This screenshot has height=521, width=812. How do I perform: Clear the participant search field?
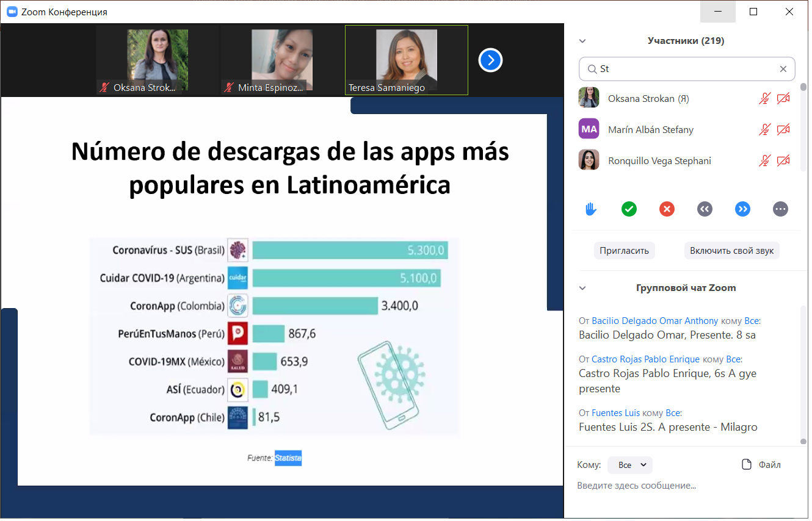pos(783,69)
